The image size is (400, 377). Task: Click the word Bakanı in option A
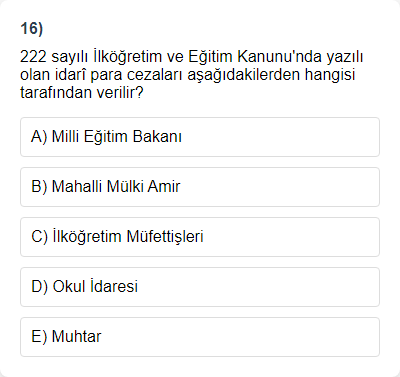[157, 137]
